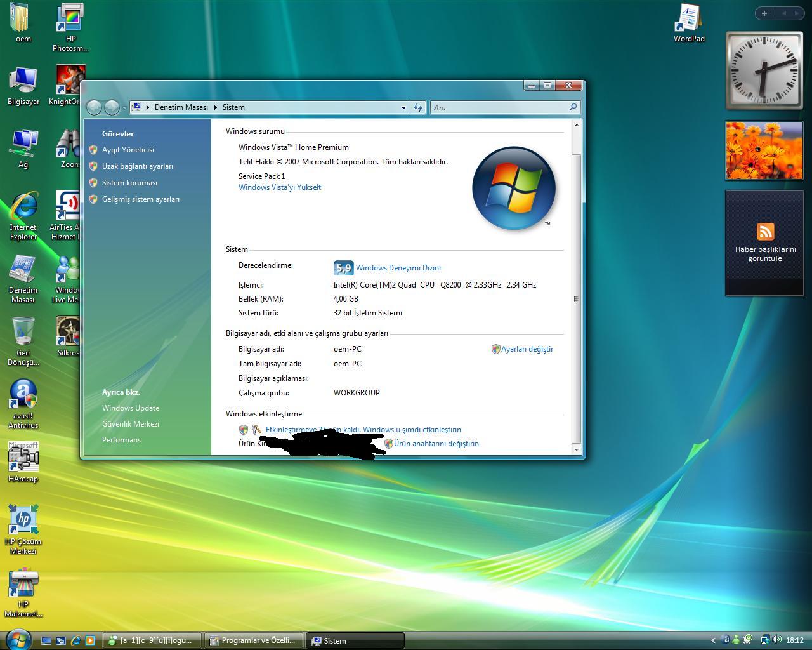Click Ayarları değiştir link
The image size is (812, 650).
[x=527, y=349]
